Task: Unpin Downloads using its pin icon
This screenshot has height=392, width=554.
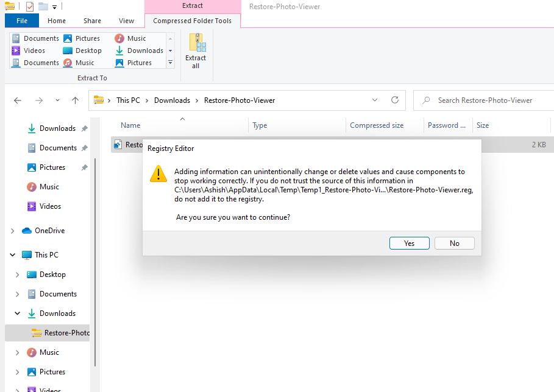Action: click(x=85, y=128)
